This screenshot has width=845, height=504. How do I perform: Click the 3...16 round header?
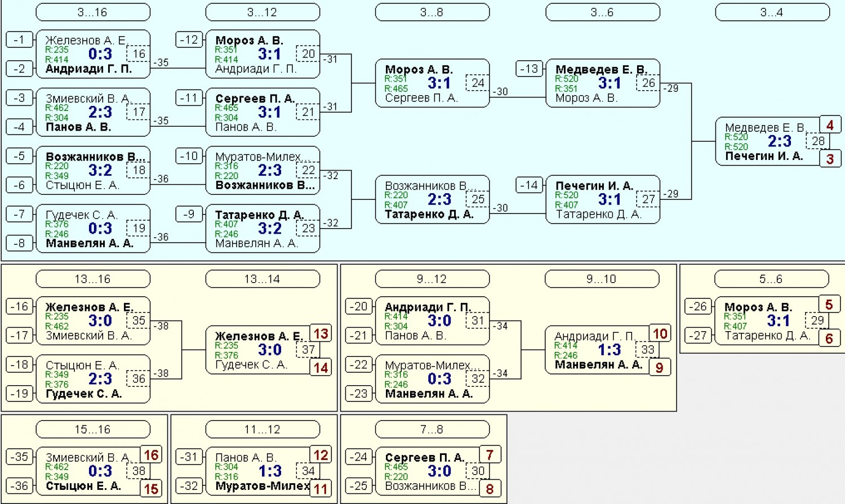(93, 12)
